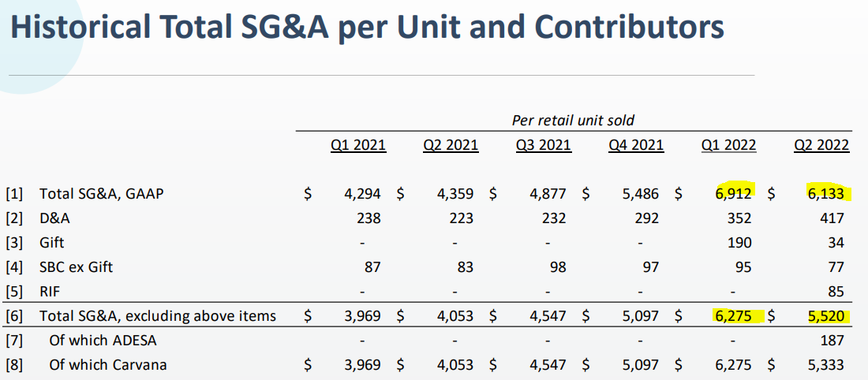The image size is (868, 380).
Task: Click the highlighted value 6,275 in row [6]
Action: (x=732, y=316)
